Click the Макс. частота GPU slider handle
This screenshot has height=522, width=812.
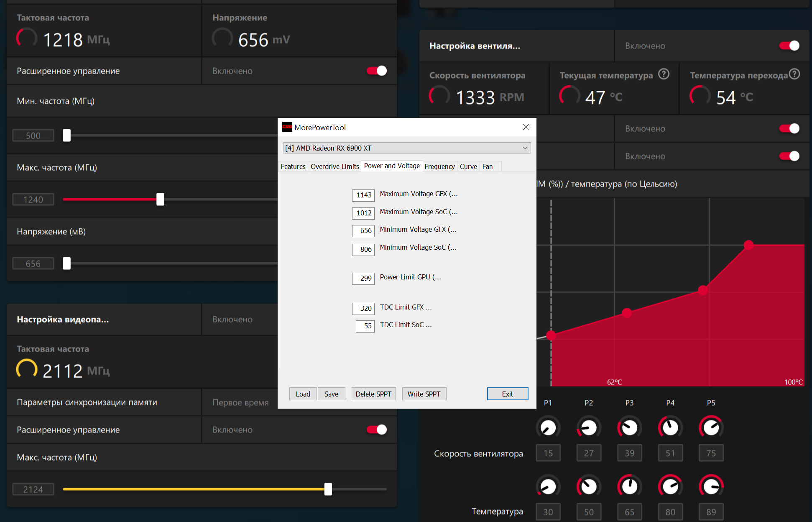point(161,200)
